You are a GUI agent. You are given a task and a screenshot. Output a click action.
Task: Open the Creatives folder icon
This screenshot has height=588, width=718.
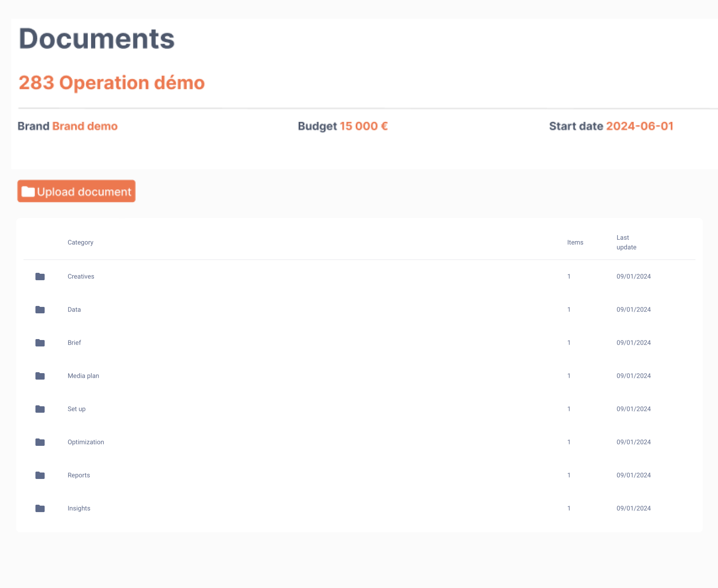[40, 277]
